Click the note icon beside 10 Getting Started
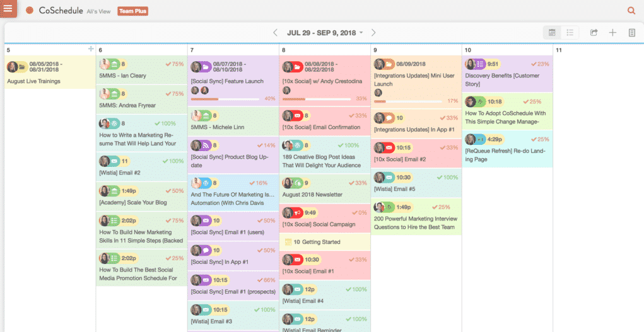The height and width of the screenshot is (332, 644). 288,242
